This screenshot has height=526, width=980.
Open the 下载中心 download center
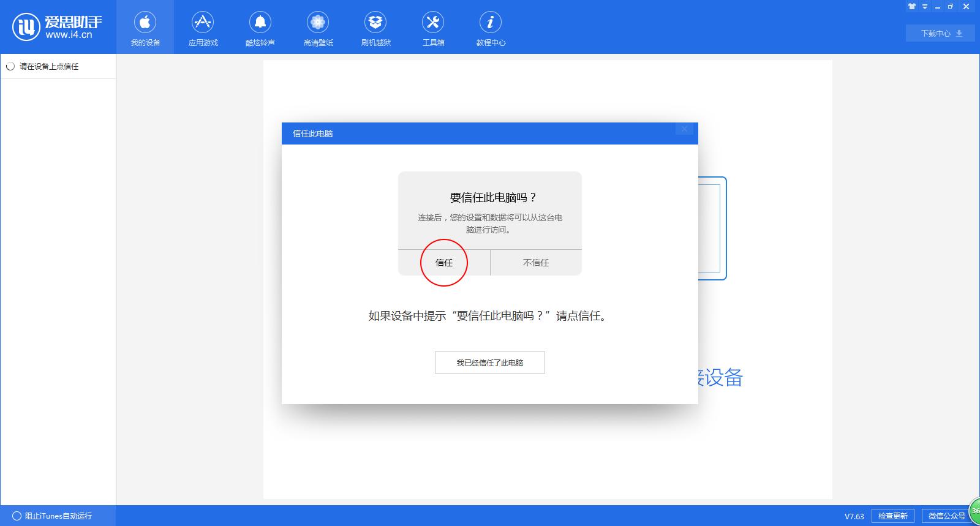coord(941,33)
